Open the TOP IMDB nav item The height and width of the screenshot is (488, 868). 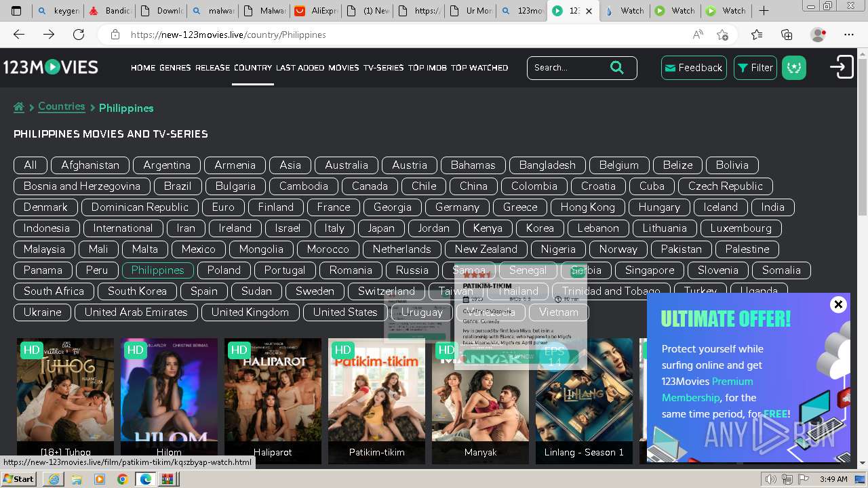(x=427, y=68)
